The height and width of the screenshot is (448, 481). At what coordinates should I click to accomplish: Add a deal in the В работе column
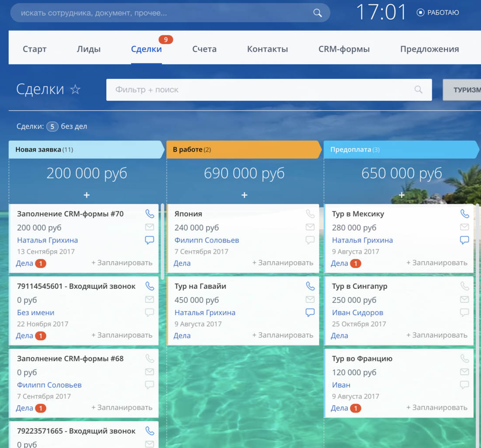(245, 195)
